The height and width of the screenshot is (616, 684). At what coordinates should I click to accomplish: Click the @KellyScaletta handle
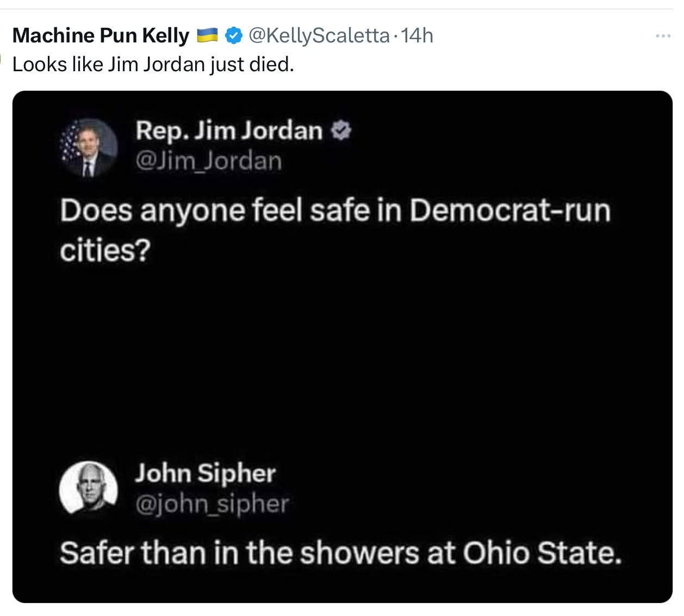(319, 36)
